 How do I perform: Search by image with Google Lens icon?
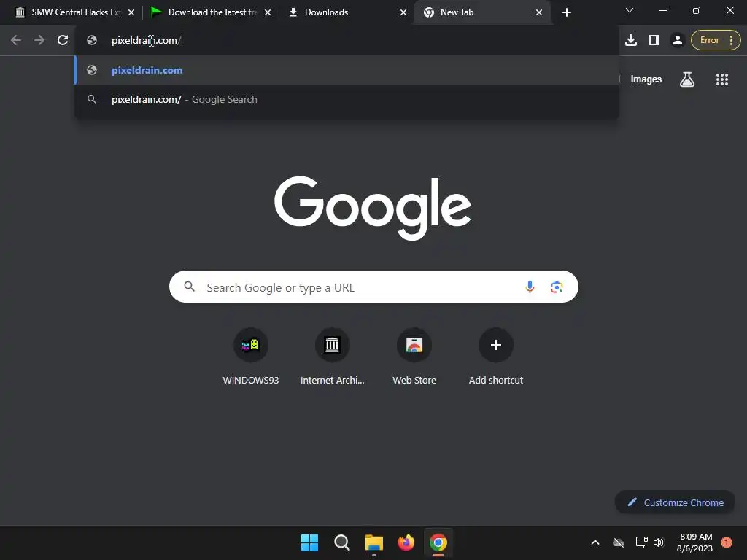point(557,287)
